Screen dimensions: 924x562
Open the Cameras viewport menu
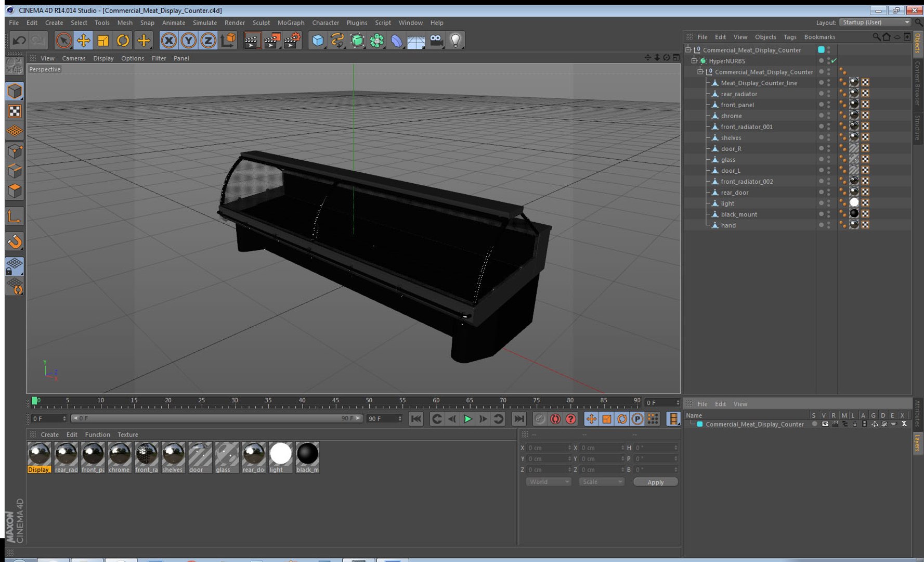tap(73, 58)
